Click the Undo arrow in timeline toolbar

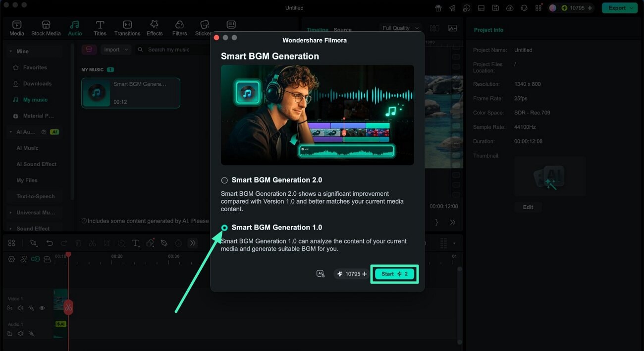pos(50,243)
